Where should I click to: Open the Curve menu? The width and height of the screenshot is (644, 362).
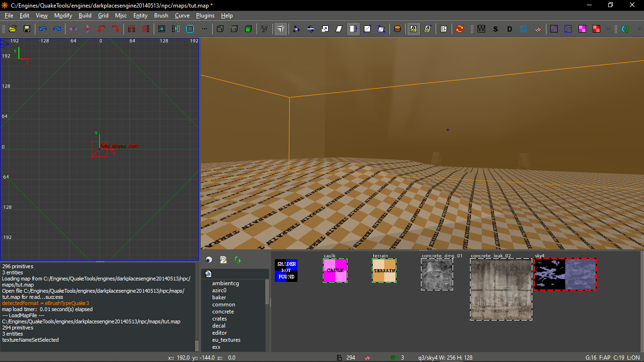pos(182,16)
